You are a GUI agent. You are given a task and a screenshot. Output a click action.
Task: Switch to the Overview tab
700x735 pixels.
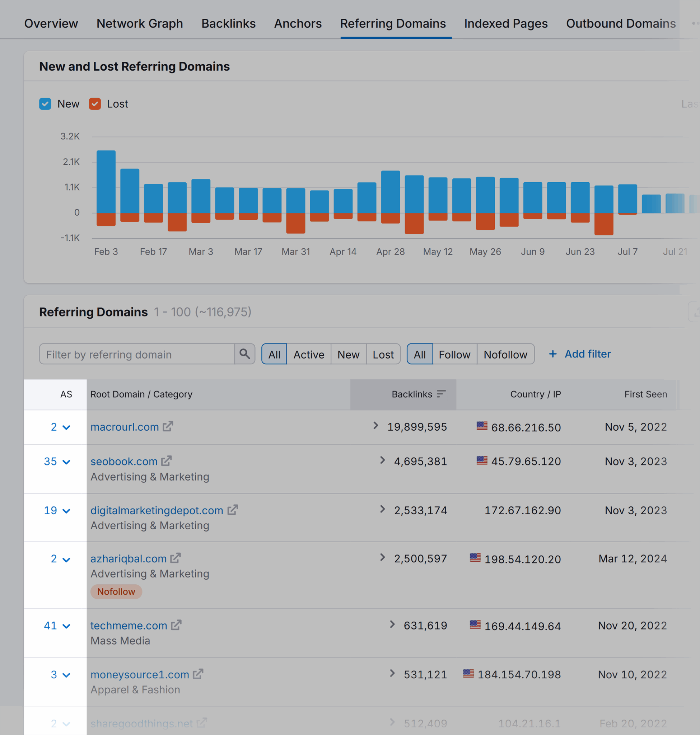coord(51,23)
